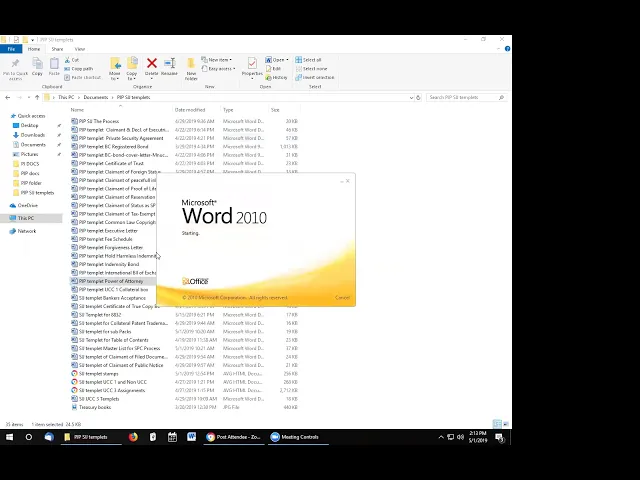Click Cortana search circle on taskbar

pyautogui.click(x=29, y=437)
